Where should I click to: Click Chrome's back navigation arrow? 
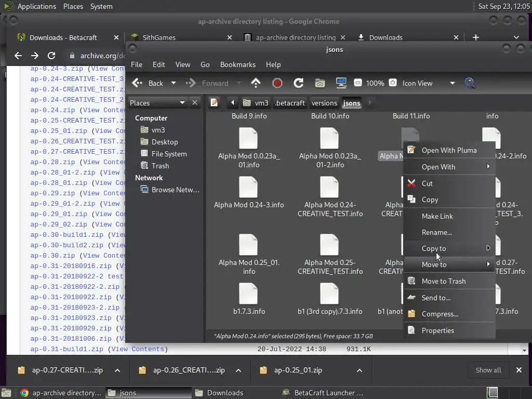pos(18,56)
